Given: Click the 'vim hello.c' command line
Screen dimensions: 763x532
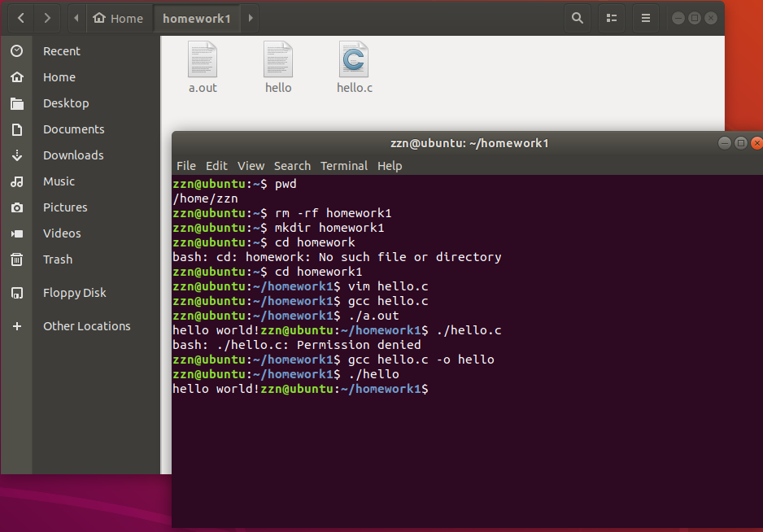Looking at the screenshot, I should pos(301,286).
